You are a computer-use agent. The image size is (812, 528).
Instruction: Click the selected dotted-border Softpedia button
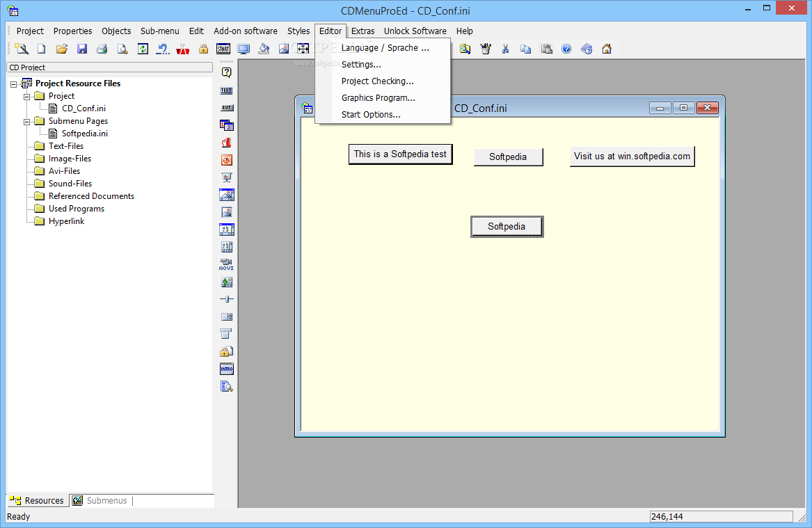click(x=507, y=227)
